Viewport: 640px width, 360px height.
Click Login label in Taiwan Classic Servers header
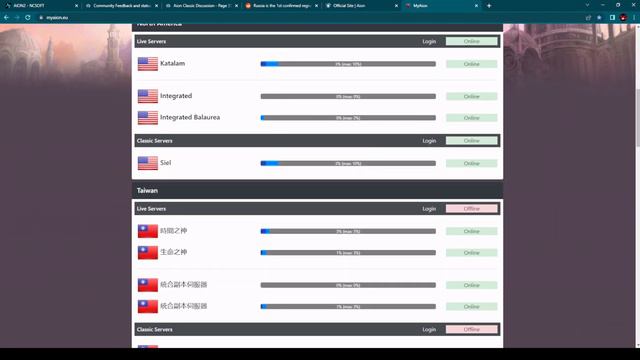pyautogui.click(x=429, y=329)
